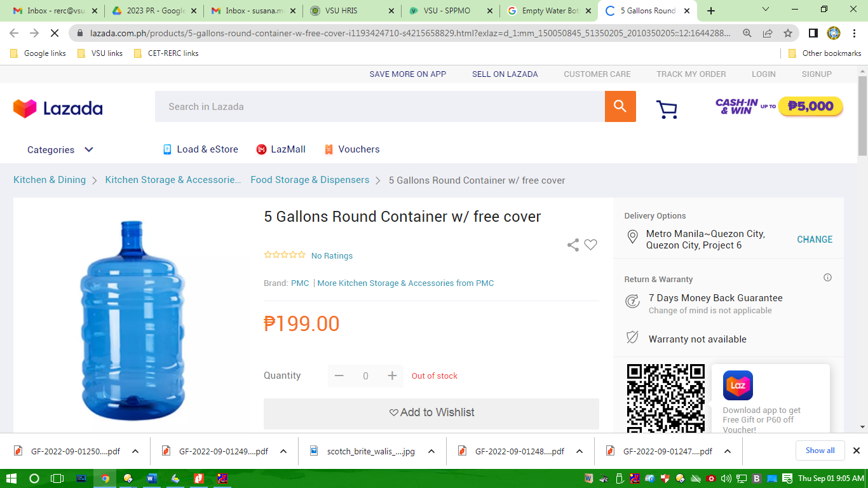Click the Lazada logo
Screen dimensions: 868x488
click(58, 108)
